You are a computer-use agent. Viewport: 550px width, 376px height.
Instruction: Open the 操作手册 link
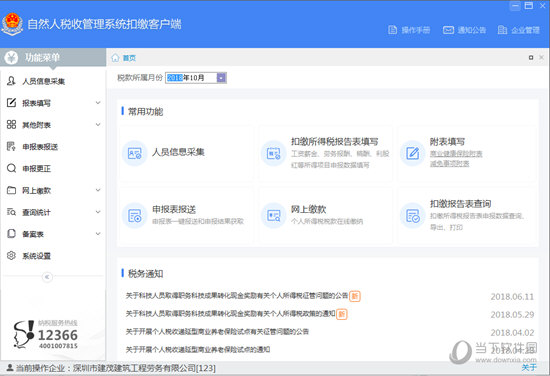pos(416,30)
